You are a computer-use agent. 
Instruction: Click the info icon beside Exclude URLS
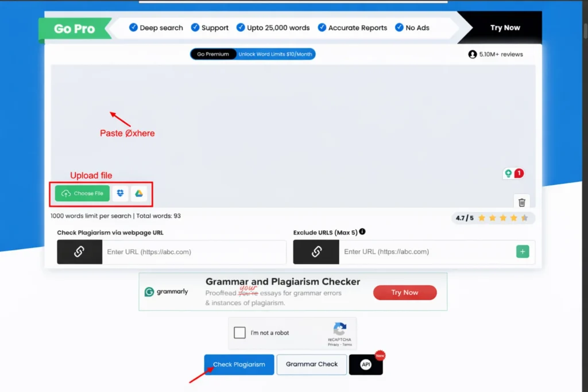362,232
